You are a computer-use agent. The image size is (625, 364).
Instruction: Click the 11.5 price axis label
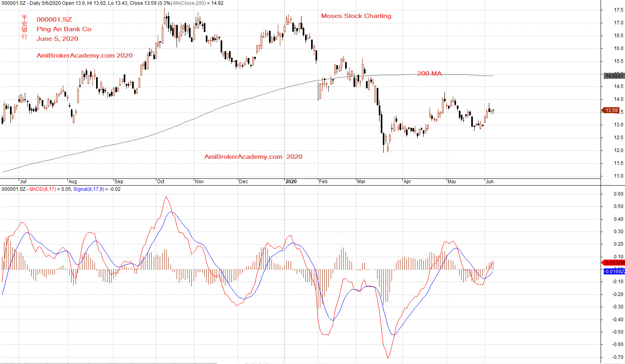(x=619, y=164)
